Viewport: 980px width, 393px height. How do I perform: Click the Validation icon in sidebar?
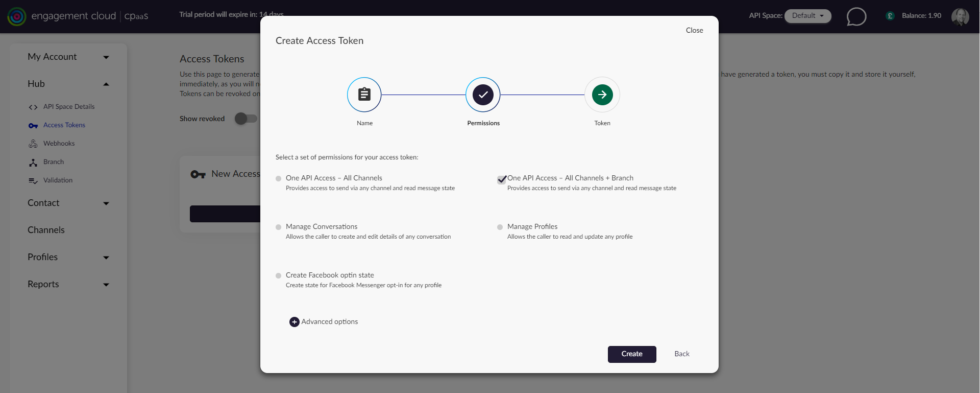33,181
